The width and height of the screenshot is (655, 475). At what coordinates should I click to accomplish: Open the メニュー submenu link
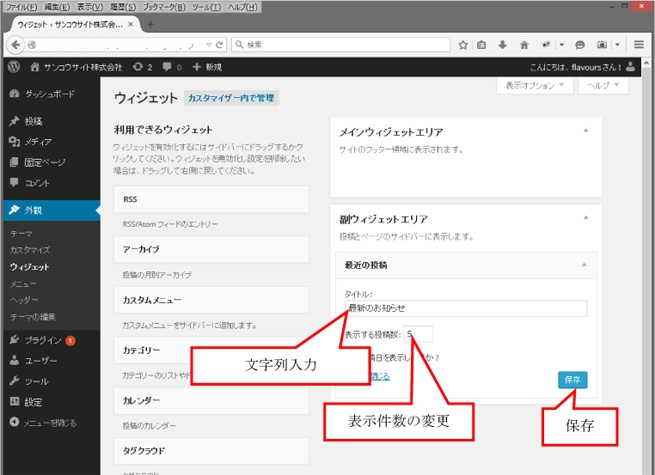click(x=23, y=284)
